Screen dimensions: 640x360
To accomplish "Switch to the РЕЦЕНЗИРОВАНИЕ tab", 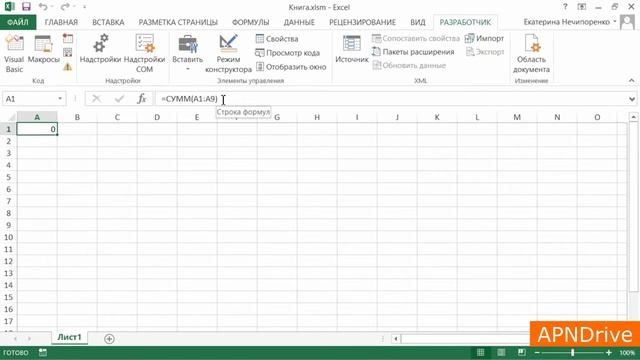I will point(362,22).
